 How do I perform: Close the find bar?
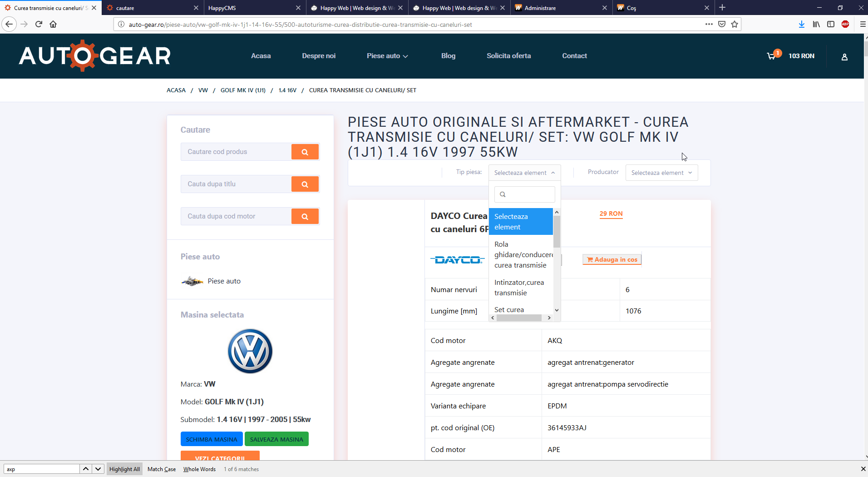[863, 469]
